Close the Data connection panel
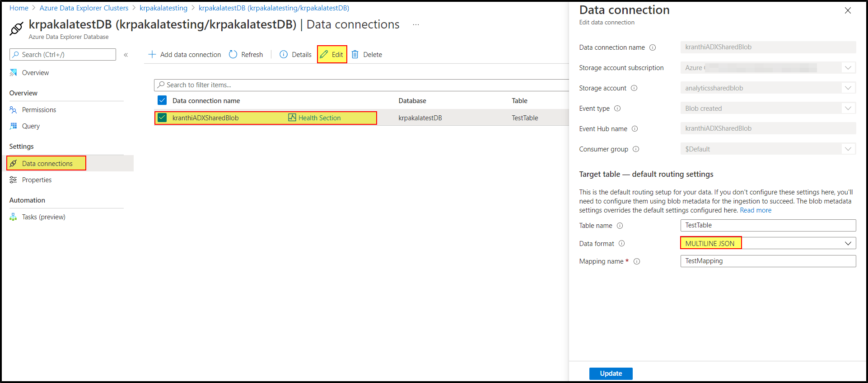 click(848, 10)
